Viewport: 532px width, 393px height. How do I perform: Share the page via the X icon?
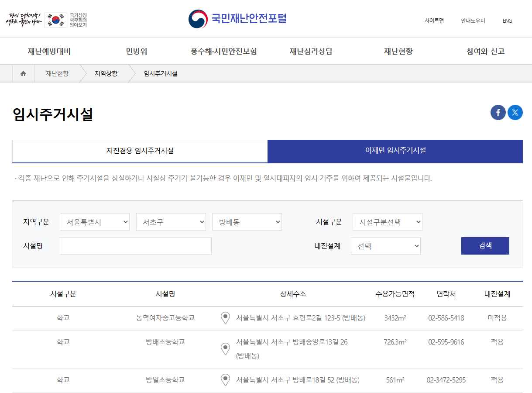[x=515, y=112]
